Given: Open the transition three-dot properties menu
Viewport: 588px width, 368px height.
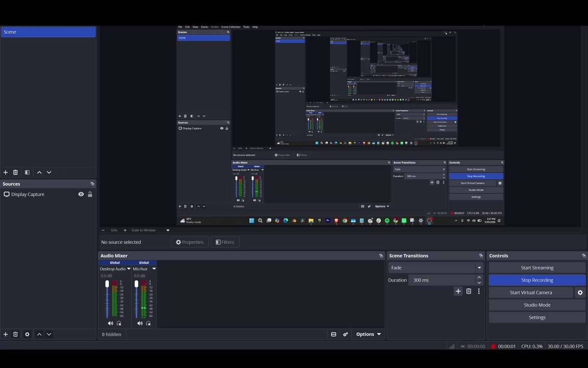Looking at the screenshot, I should (x=479, y=291).
